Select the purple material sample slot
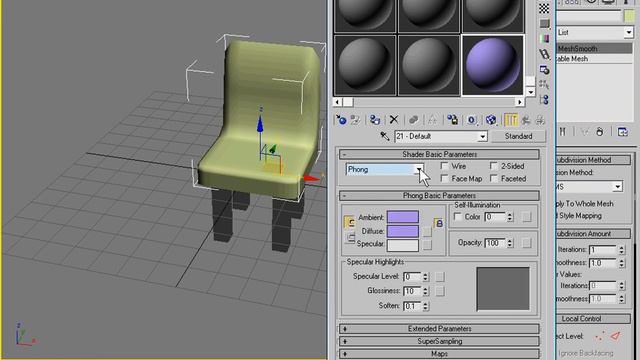640x360 pixels. (493, 65)
